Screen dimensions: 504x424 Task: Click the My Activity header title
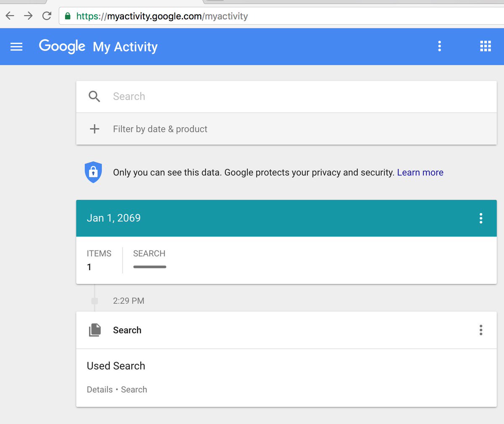pos(125,47)
